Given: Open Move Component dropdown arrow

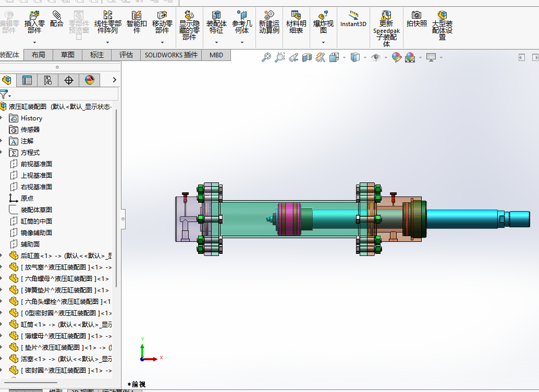Looking at the screenshot, I should (x=162, y=43).
